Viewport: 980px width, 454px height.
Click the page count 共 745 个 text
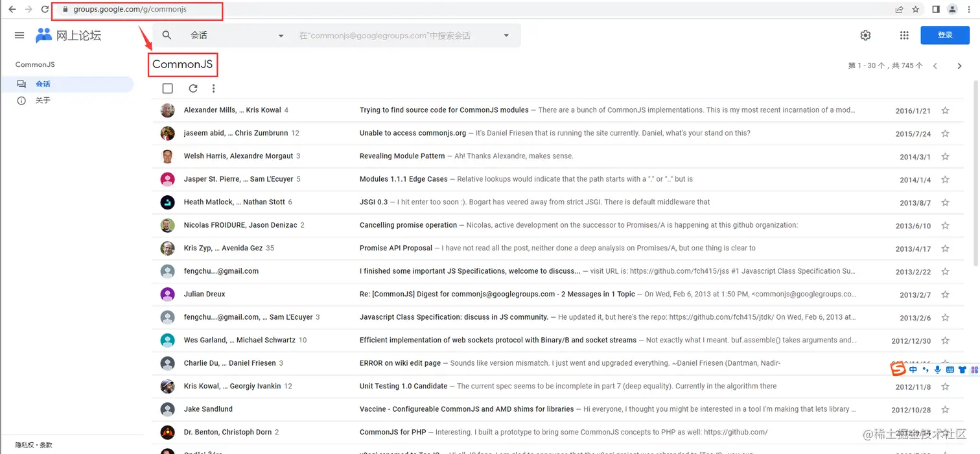pos(907,66)
